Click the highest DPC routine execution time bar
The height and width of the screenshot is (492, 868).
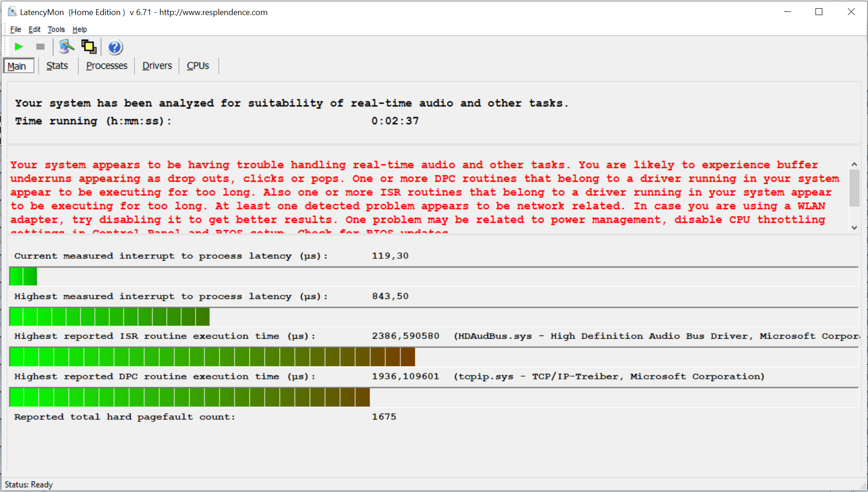point(434,397)
